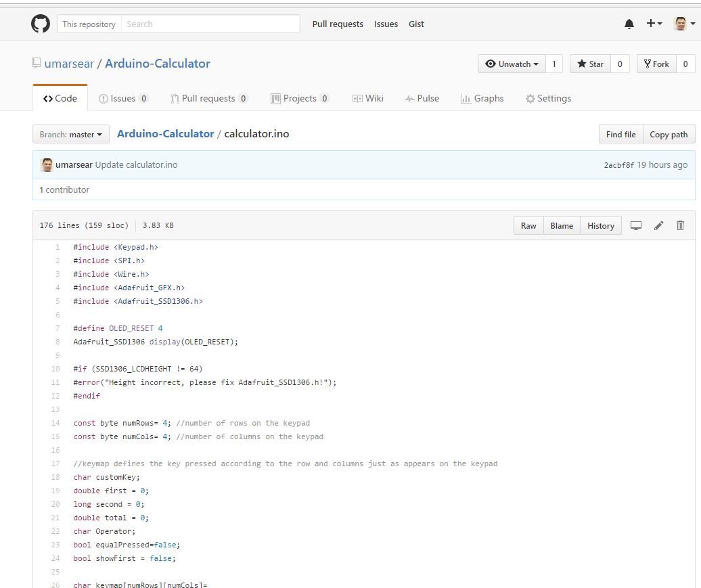Click the repository book icon beside umarsear
Screen dimensions: 701x588
coord(37,63)
